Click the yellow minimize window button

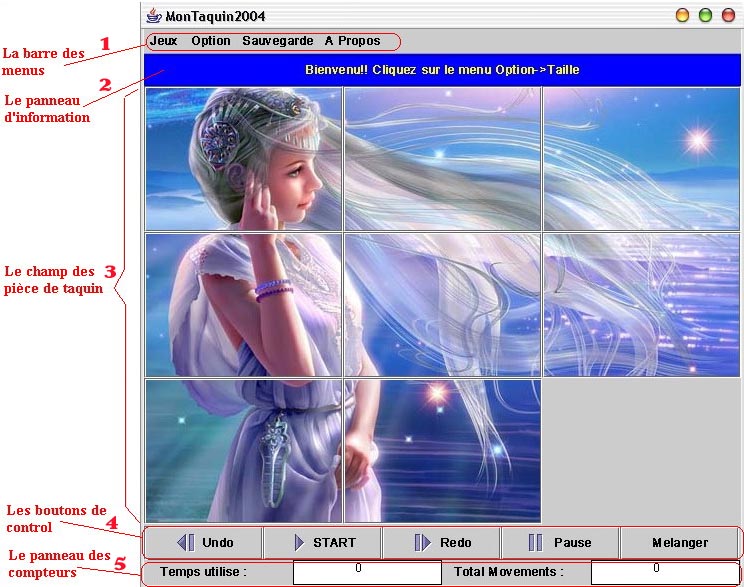click(x=682, y=16)
